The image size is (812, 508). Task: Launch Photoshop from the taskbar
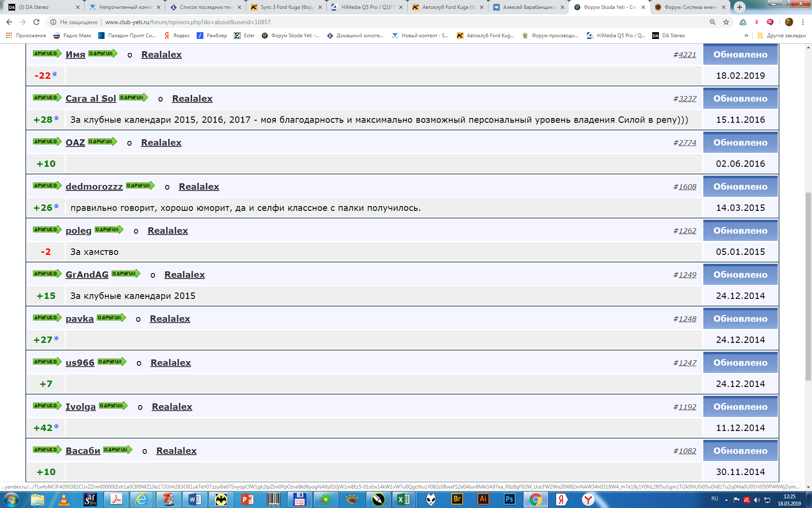pyautogui.click(x=509, y=499)
